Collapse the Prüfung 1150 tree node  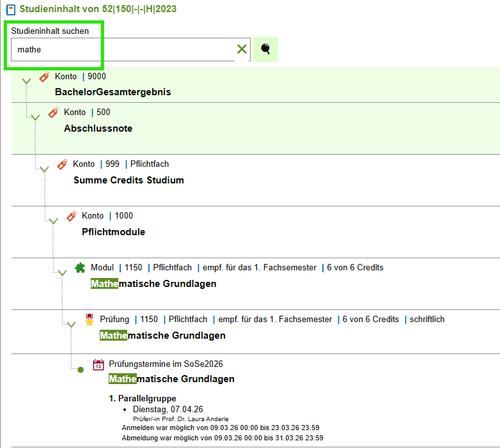[72, 325]
